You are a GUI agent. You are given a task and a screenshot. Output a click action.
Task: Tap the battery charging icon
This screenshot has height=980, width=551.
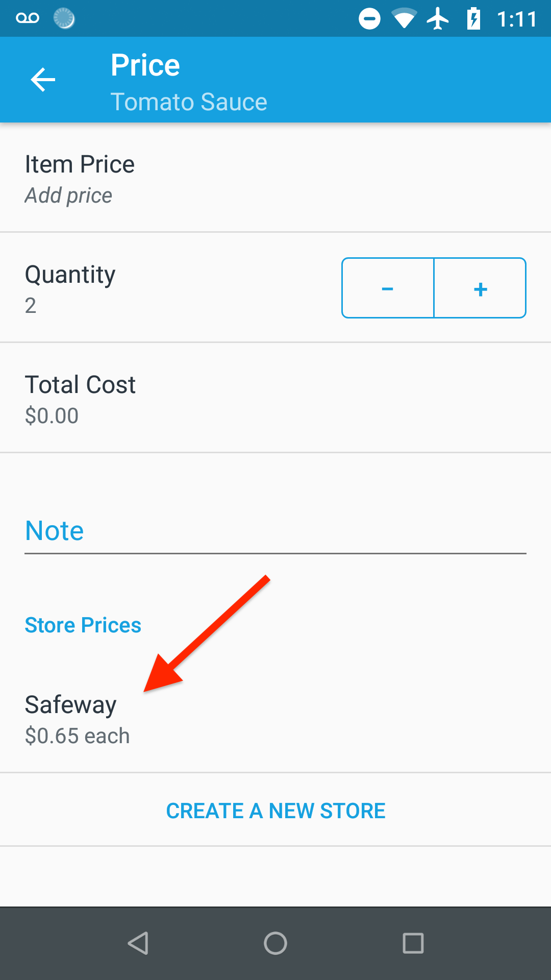[474, 19]
